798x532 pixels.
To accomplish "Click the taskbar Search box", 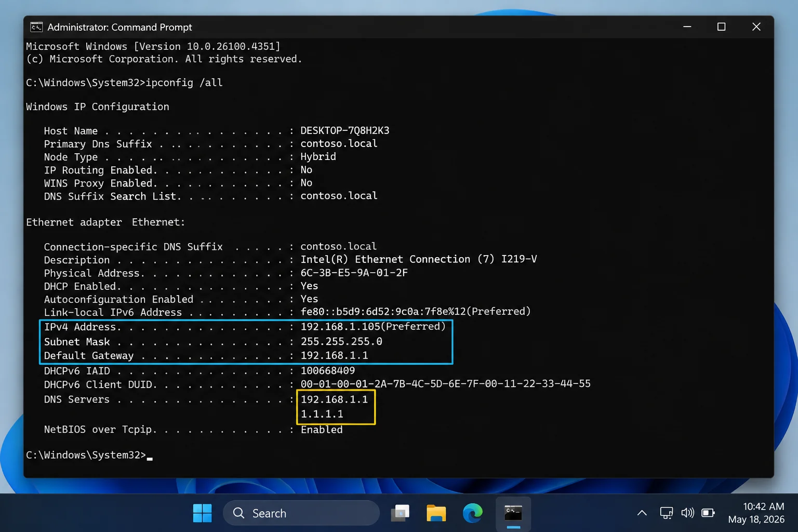I will (x=301, y=513).
